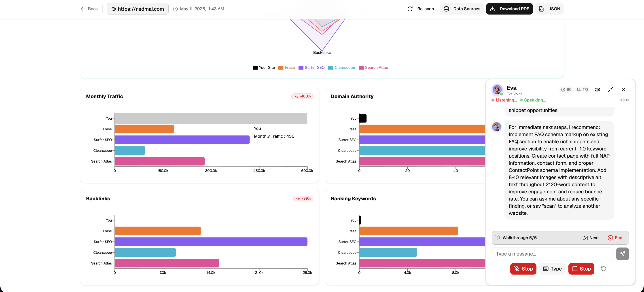Image resolution: width=644 pixels, height=292 pixels.
Task: Collapse the Eva chat panel
Action: (x=610, y=89)
